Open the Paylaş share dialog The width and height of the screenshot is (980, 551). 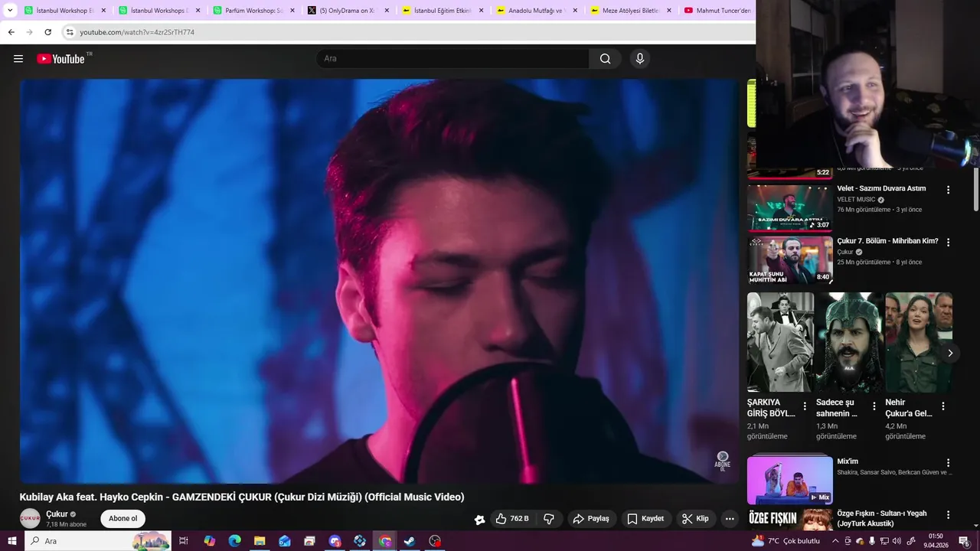pos(591,519)
